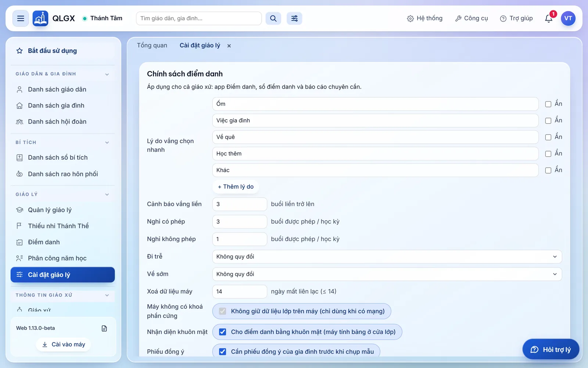Open the Hỏi trợ lý assistant

tap(551, 349)
